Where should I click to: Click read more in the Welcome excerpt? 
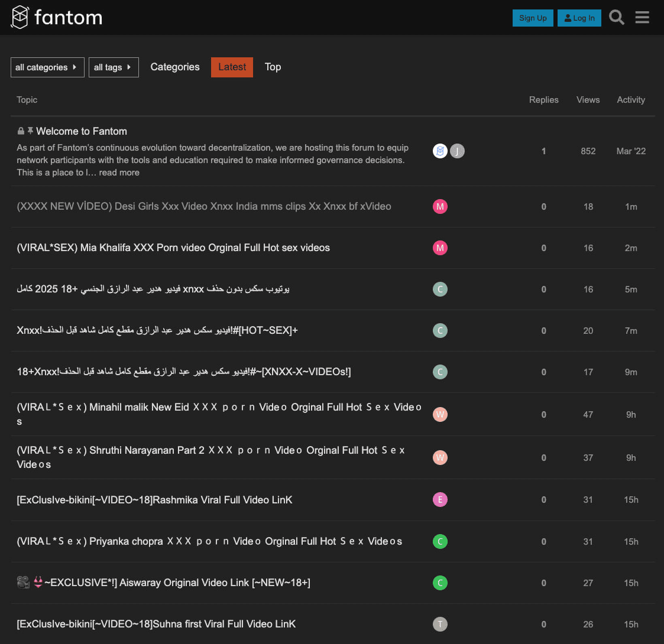[x=119, y=173]
